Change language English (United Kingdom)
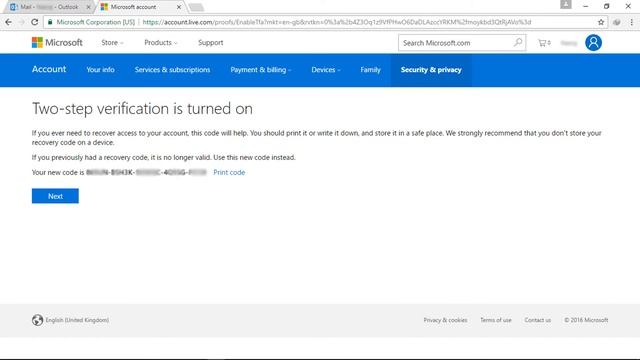Image resolution: width=640 pixels, height=360 pixels. click(x=77, y=320)
